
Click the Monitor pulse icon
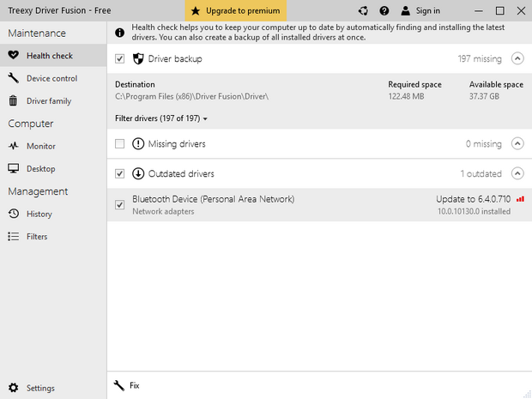tap(14, 147)
